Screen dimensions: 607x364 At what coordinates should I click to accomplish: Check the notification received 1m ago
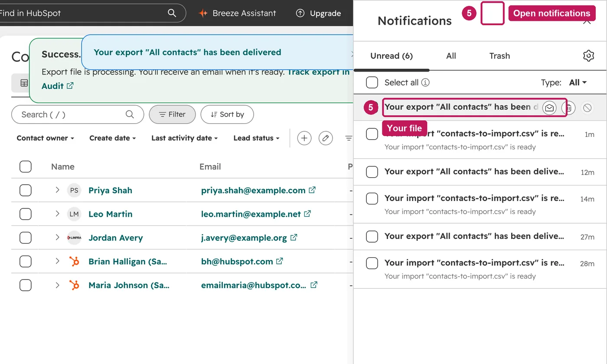click(x=372, y=134)
